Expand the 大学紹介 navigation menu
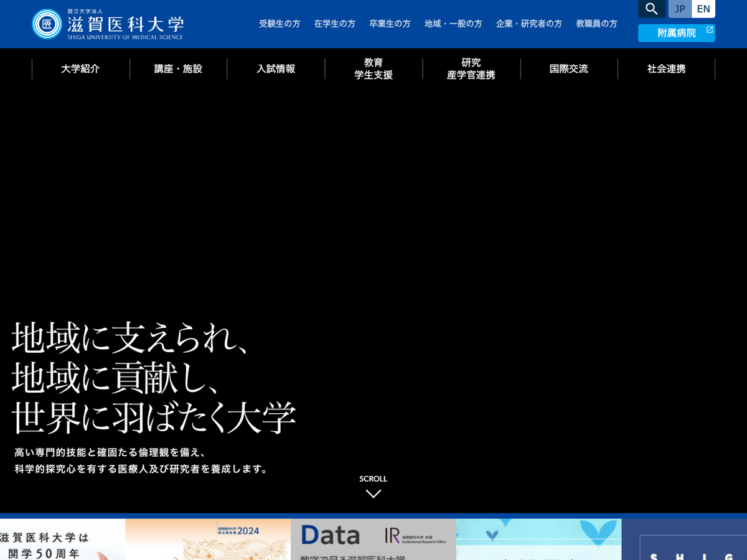The image size is (747, 560). point(80,69)
